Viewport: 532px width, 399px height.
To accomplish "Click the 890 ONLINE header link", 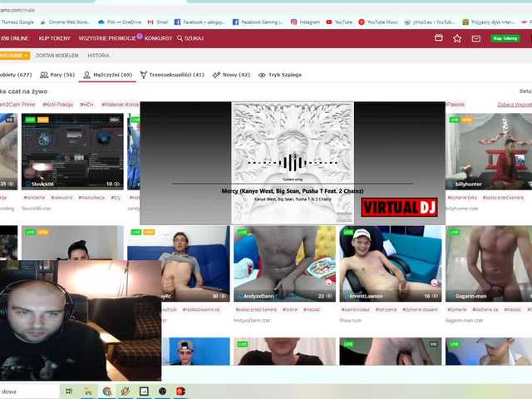I will click(x=14, y=38).
